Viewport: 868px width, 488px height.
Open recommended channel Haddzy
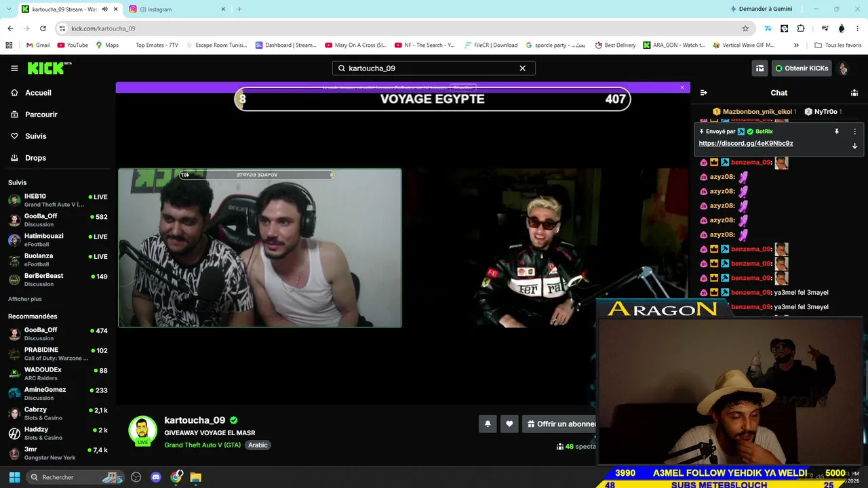point(58,433)
